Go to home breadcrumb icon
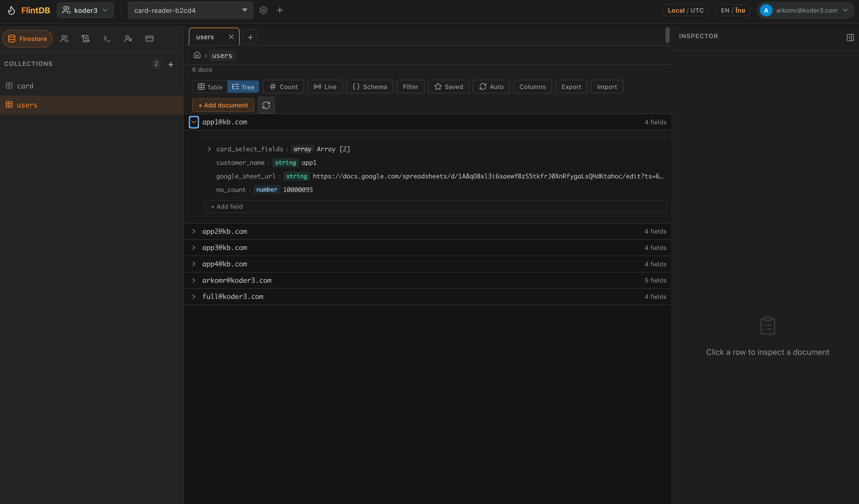The image size is (859, 504). pos(197,55)
